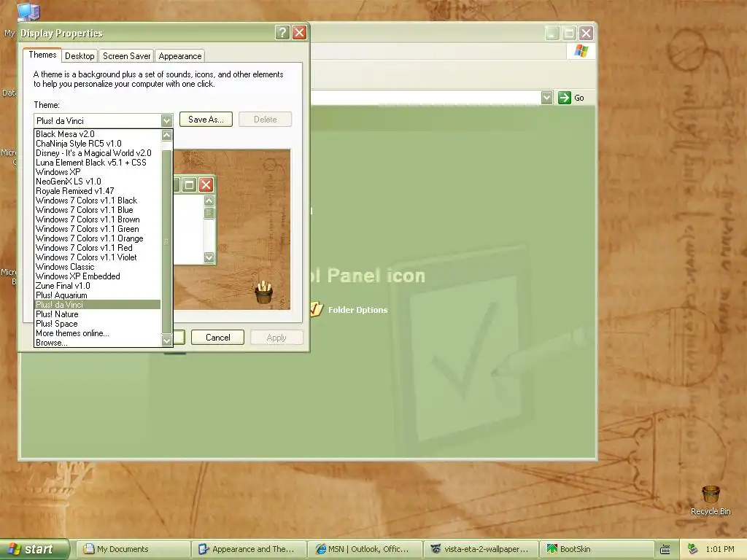Select Plus! Aquarium theme
Screen dimensions: 747x560
[x=98, y=295]
